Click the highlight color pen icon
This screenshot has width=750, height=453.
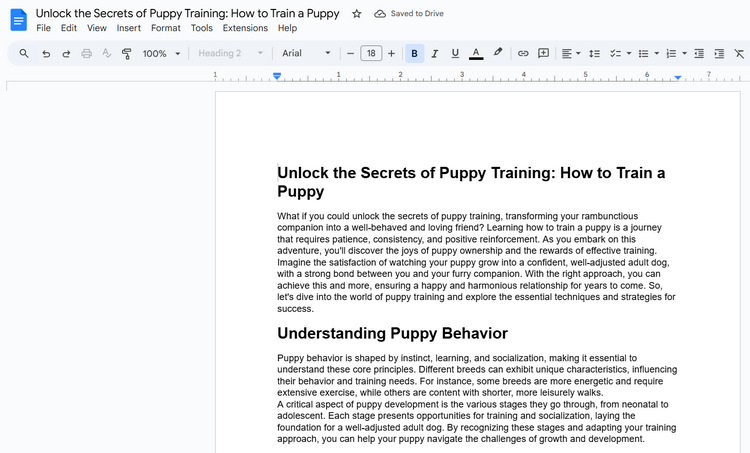pos(498,53)
